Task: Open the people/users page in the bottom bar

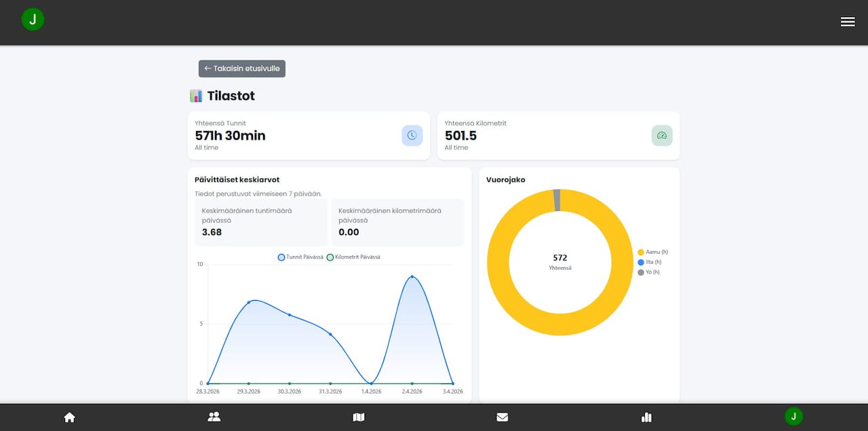Action: tap(214, 417)
